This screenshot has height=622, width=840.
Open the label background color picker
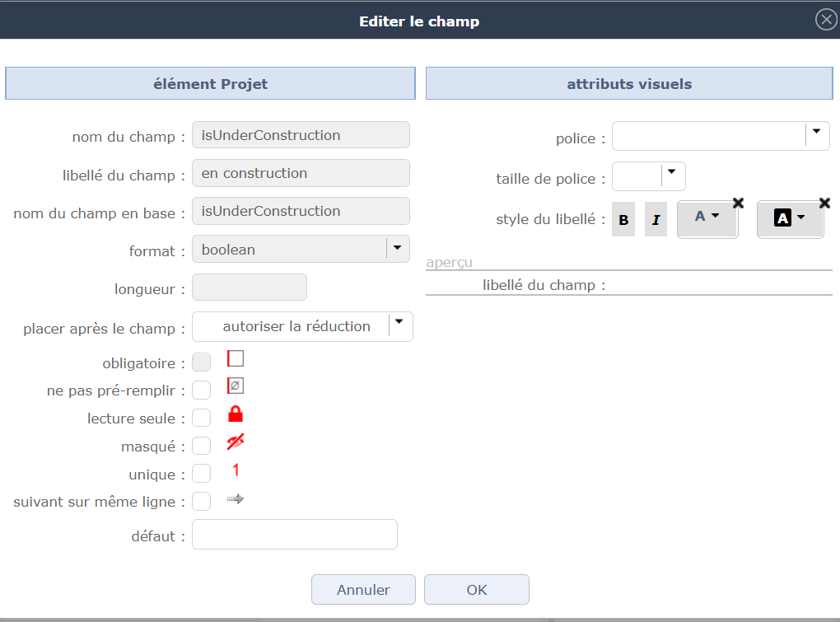click(789, 217)
